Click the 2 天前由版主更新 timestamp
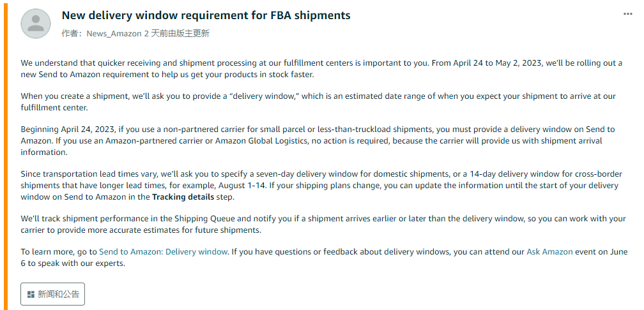Viewport: 644px width, 310px height. tap(176, 34)
